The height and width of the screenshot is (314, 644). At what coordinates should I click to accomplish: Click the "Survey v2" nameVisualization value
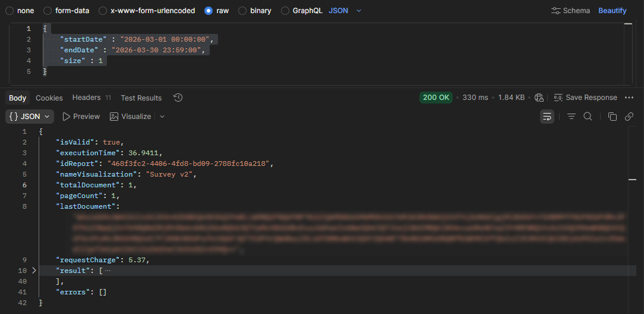pyautogui.click(x=170, y=174)
